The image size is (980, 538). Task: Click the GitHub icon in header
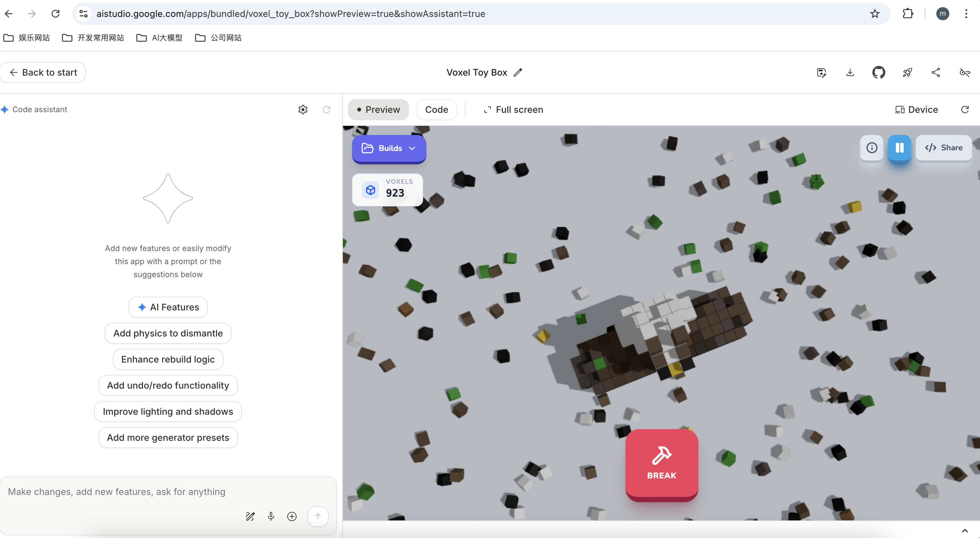pos(879,72)
